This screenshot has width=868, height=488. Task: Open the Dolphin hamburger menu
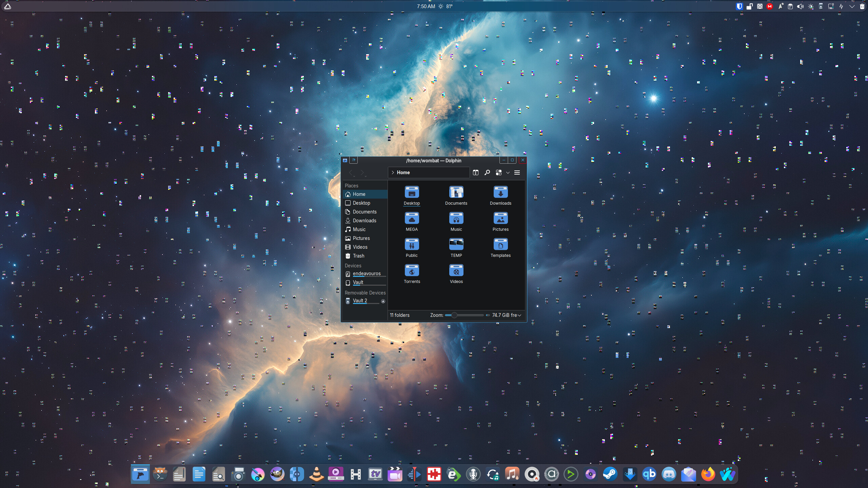pos(517,172)
